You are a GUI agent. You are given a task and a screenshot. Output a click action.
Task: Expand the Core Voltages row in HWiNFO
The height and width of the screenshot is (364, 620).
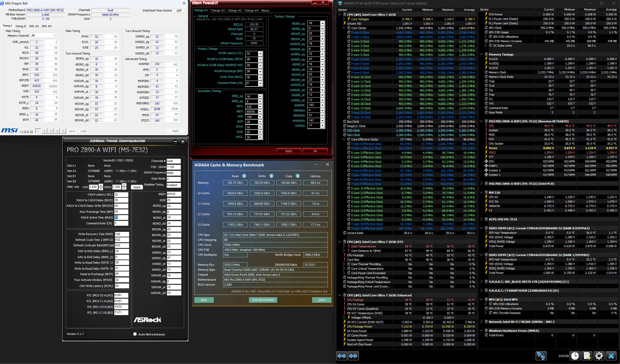(344, 19)
